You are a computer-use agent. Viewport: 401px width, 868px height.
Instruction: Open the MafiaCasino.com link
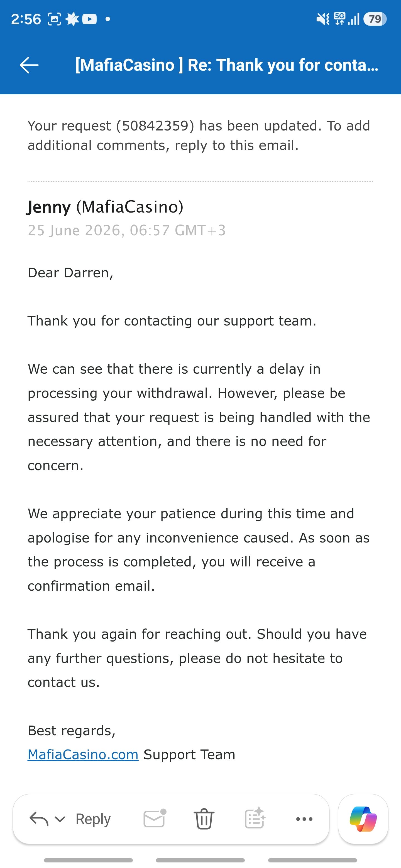click(83, 754)
